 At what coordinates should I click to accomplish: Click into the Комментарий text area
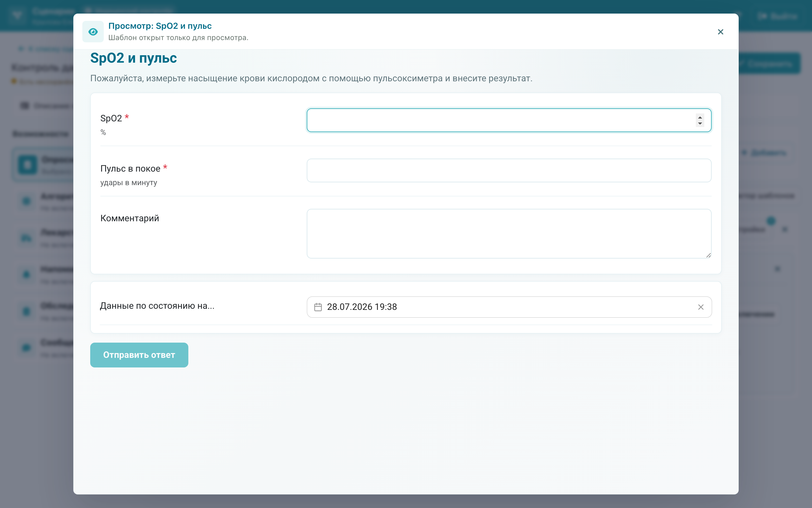pyautogui.click(x=509, y=233)
